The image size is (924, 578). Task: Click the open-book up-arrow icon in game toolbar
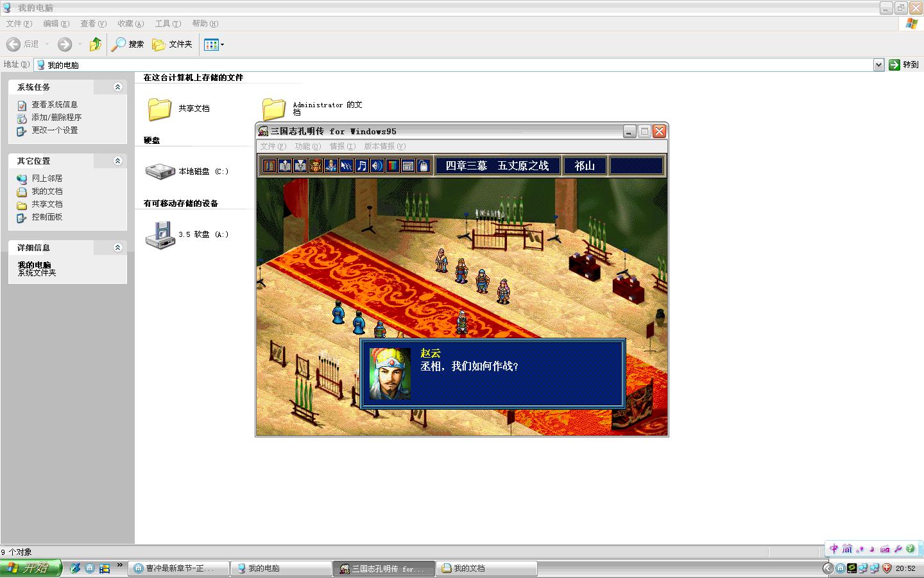pos(284,166)
